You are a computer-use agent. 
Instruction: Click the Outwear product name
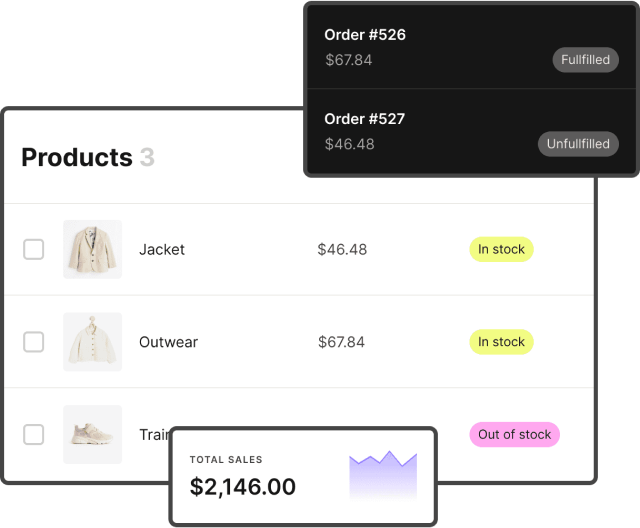[168, 342]
